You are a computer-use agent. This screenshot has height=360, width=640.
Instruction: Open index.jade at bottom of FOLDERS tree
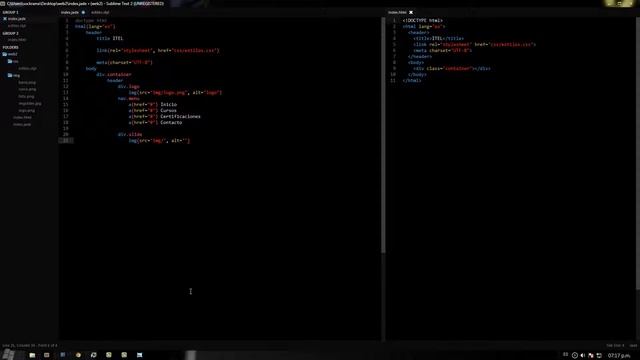22,124
